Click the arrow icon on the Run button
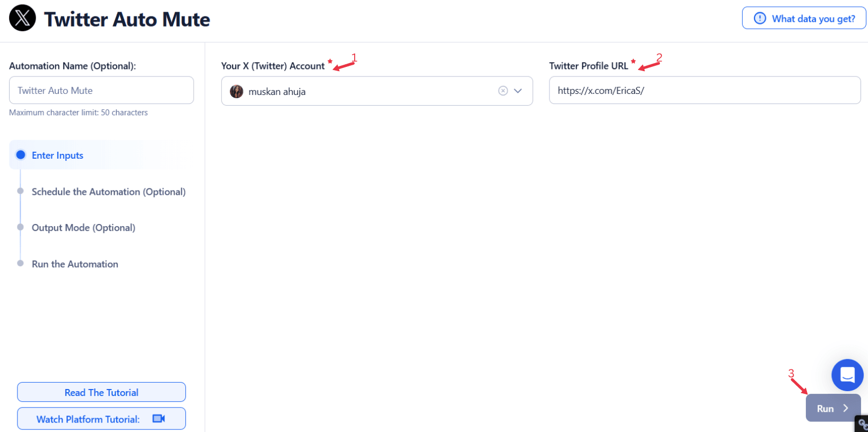 coord(846,408)
